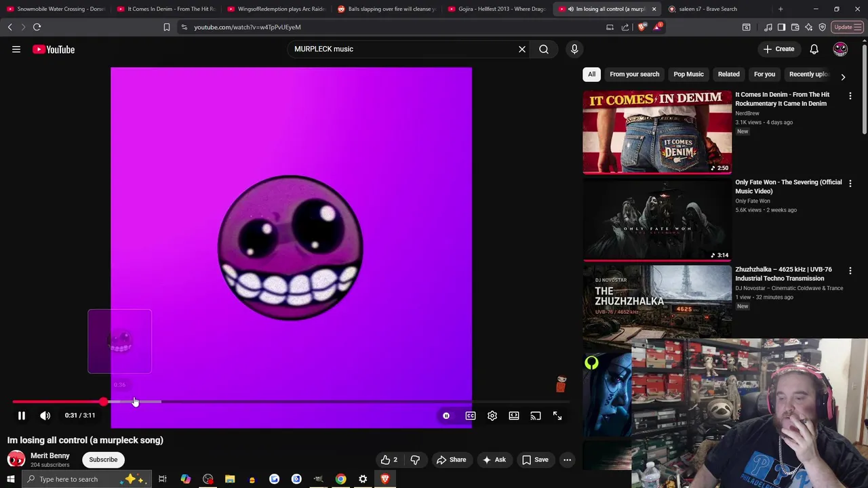Open the Merit Benny channel name link
This screenshot has height=488, width=868.
50,455
